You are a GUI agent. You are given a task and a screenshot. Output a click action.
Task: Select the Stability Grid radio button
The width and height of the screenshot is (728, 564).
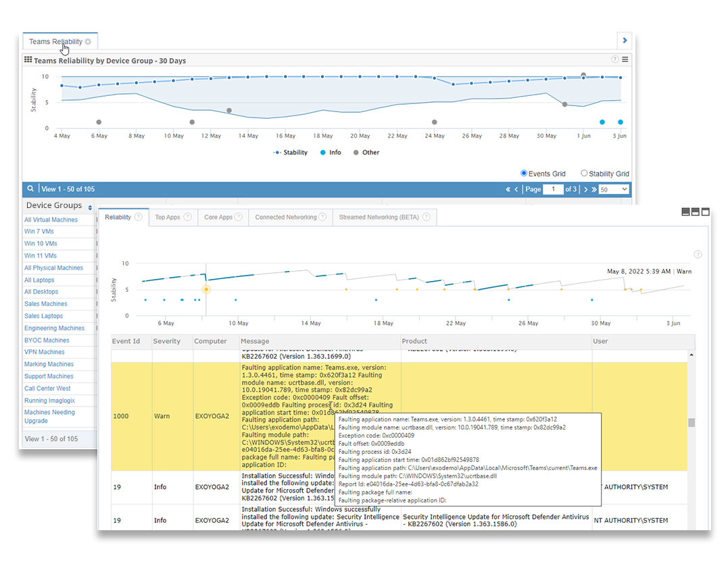[584, 173]
